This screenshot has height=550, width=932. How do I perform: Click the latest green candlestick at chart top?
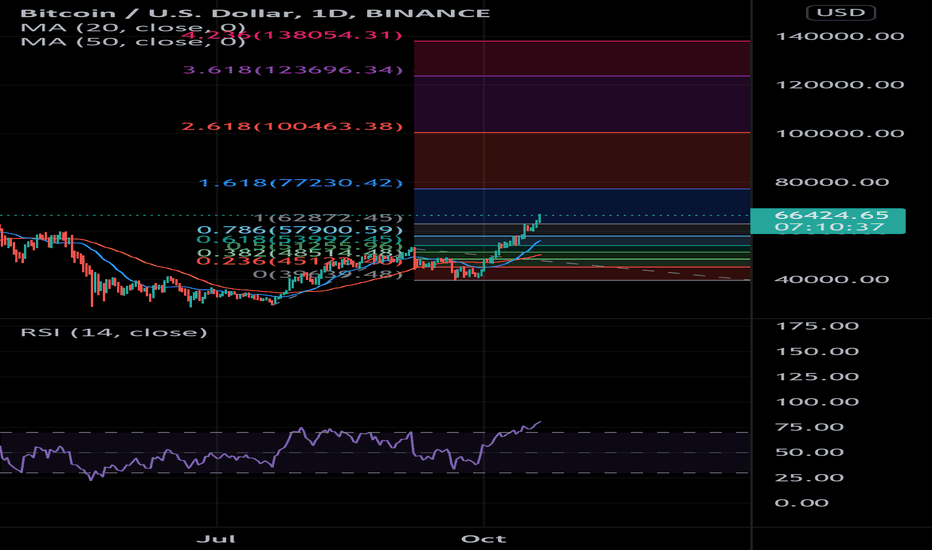pyautogui.click(x=539, y=218)
